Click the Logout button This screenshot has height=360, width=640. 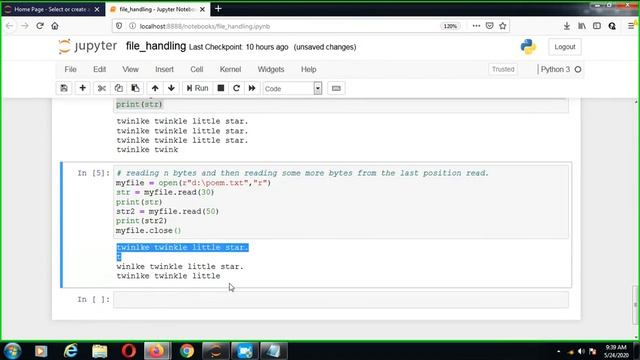click(564, 47)
